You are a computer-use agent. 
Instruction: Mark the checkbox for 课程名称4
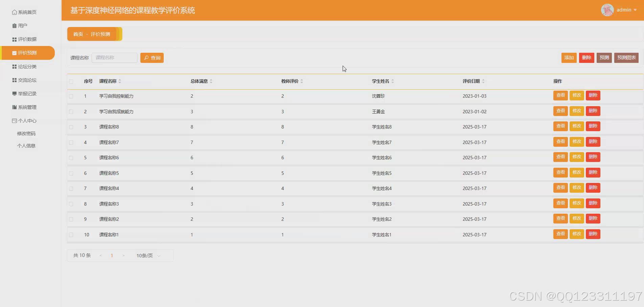(x=71, y=189)
